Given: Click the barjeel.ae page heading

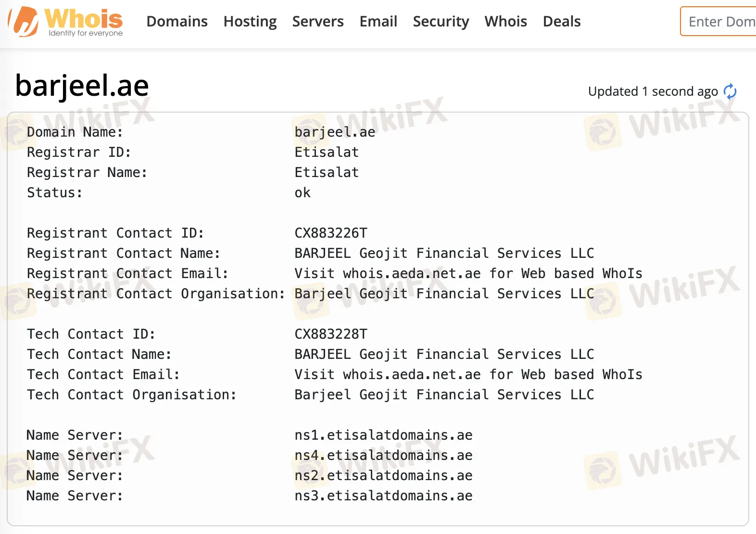Looking at the screenshot, I should (82, 86).
